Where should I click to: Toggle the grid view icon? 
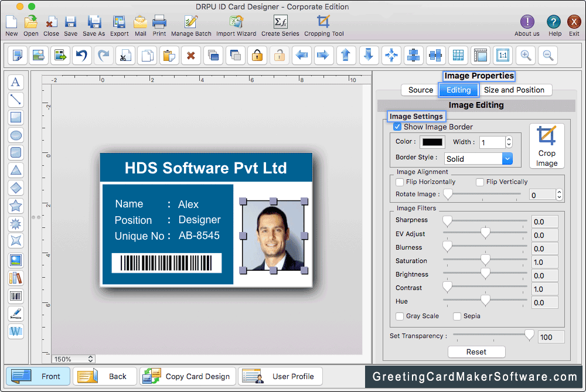(x=458, y=55)
